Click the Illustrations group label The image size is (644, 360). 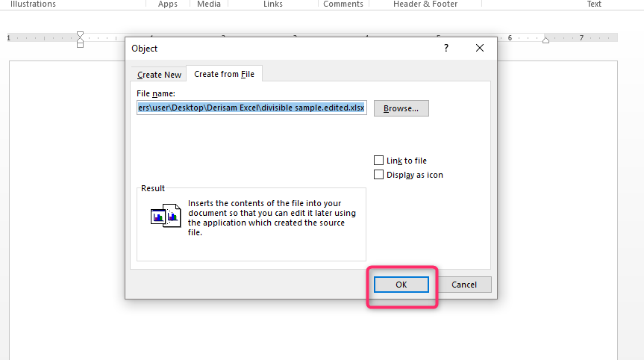(33, 4)
